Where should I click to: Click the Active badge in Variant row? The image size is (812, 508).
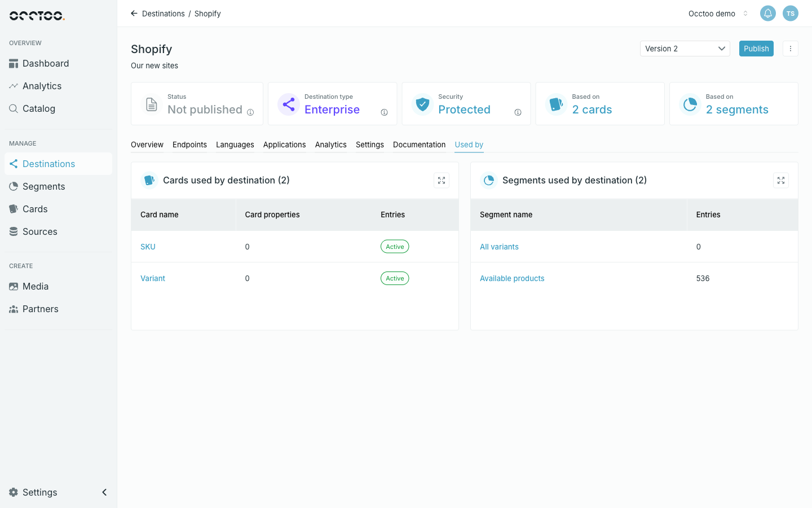tap(395, 278)
